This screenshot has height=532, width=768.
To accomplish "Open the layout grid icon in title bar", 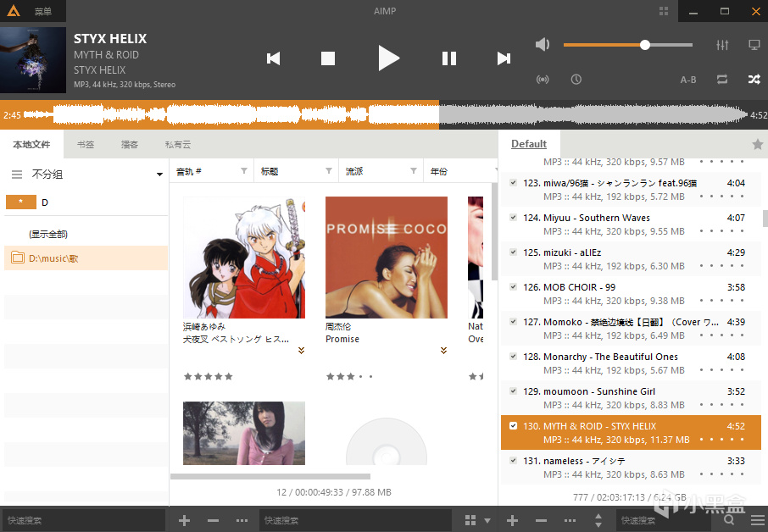I will tap(664, 11).
